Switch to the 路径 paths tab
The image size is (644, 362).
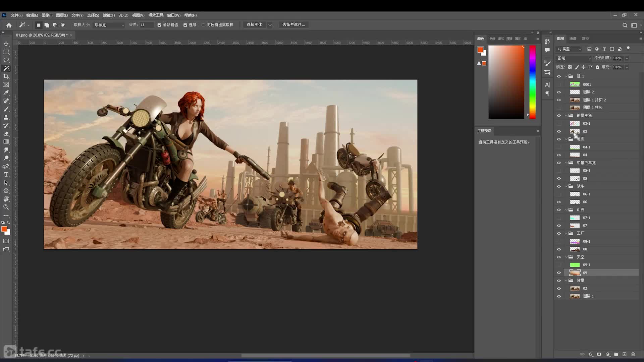click(585, 39)
